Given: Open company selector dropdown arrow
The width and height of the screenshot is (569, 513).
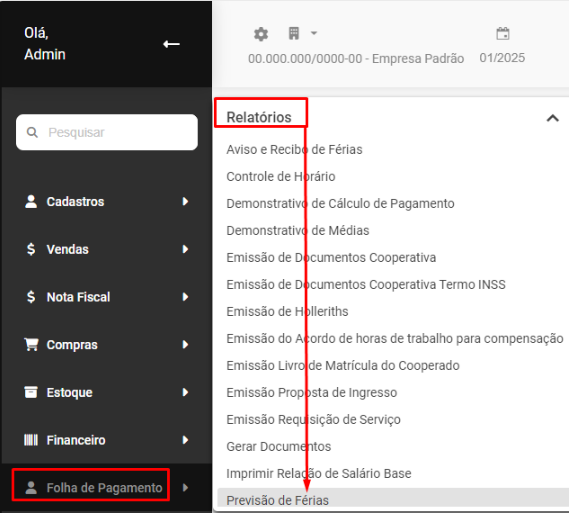Looking at the screenshot, I should (314, 33).
